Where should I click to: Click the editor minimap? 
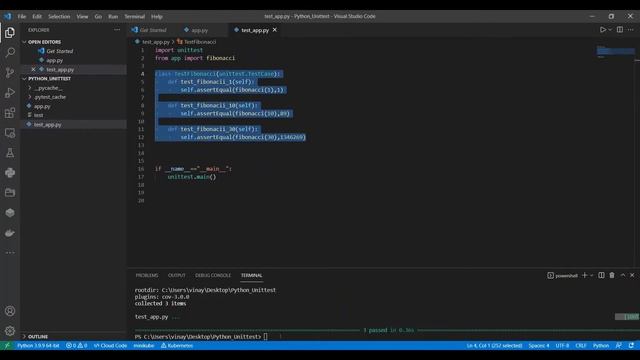tap(616, 52)
